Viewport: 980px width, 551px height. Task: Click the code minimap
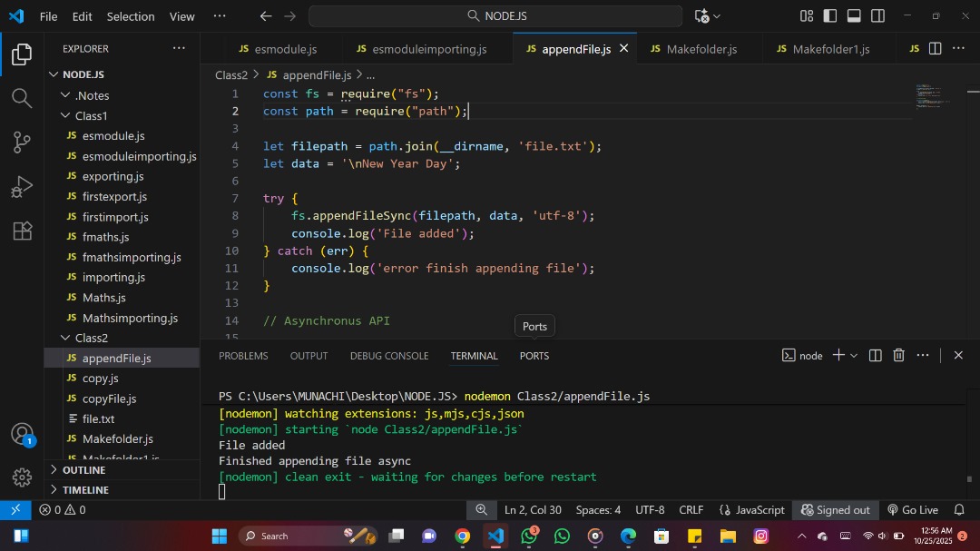[934, 96]
